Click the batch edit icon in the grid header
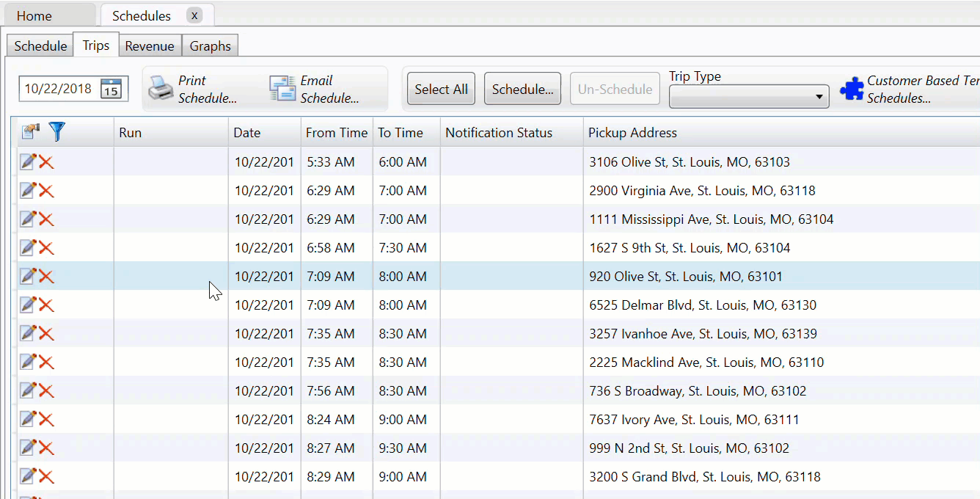Image resolution: width=980 pixels, height=499 pixels. click(x=29, y=131)
